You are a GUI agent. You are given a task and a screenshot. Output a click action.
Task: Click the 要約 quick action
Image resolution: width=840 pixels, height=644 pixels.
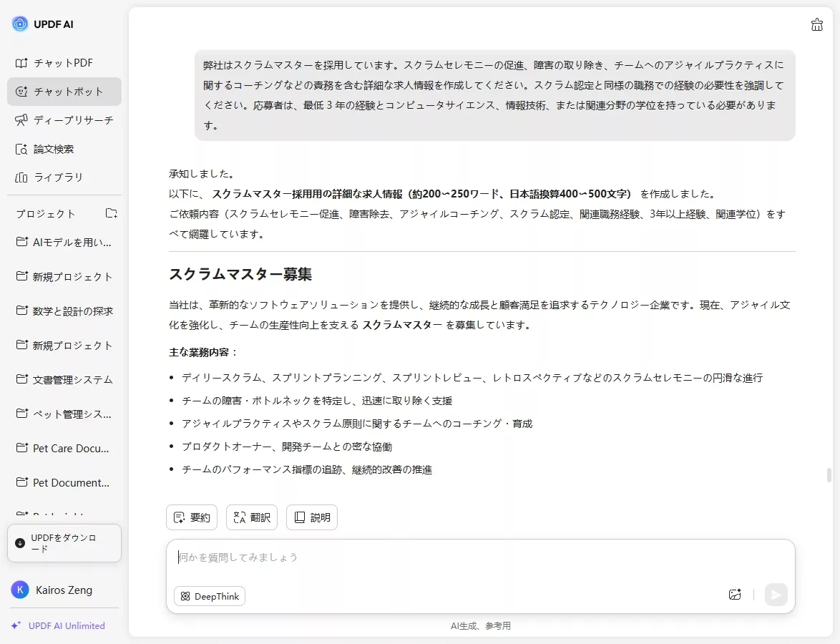click(191, 517)
